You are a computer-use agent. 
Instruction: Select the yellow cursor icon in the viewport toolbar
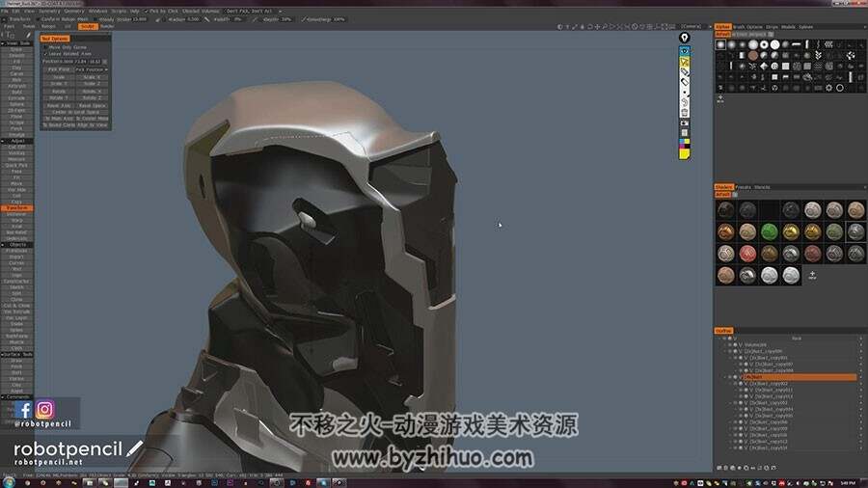(685, 62)
